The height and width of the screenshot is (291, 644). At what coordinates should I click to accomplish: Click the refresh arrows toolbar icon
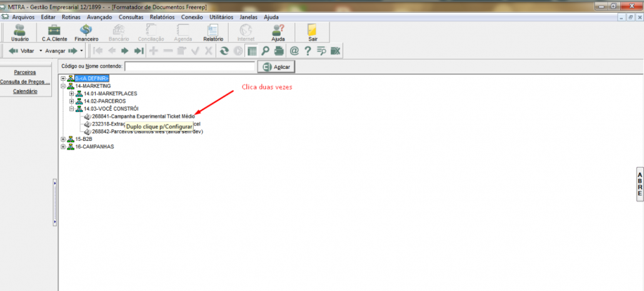(224, 51)
